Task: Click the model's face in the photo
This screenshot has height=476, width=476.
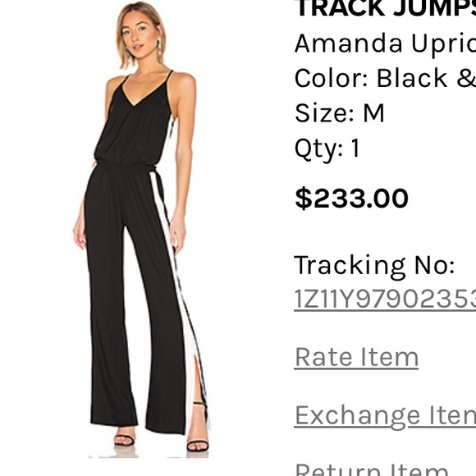Action: (138, 35)
